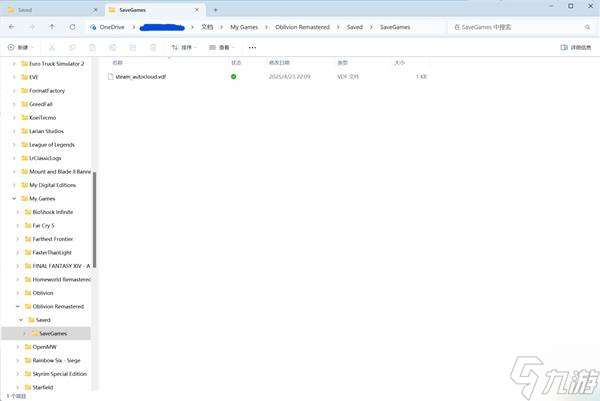This screenshot has width=600, height=401.
Task: Close the Saved tab
Action: pos(95,10)
